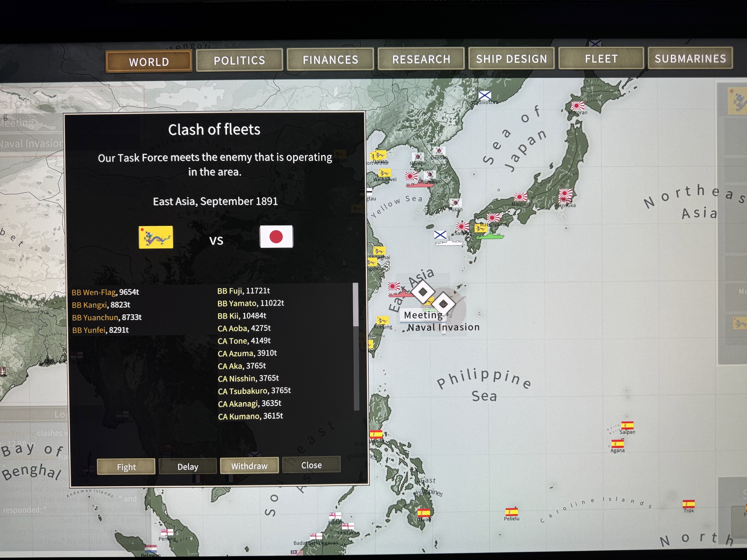Select CA Kumano in enemy list
This screenshot has width=747, height=560.
[x=250, y=416]
